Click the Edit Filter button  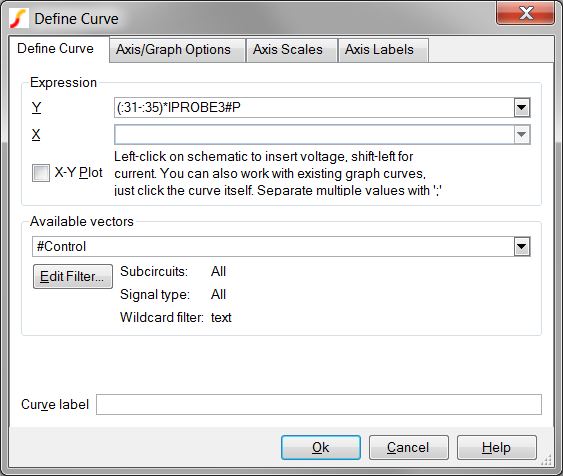pos(73,276)
